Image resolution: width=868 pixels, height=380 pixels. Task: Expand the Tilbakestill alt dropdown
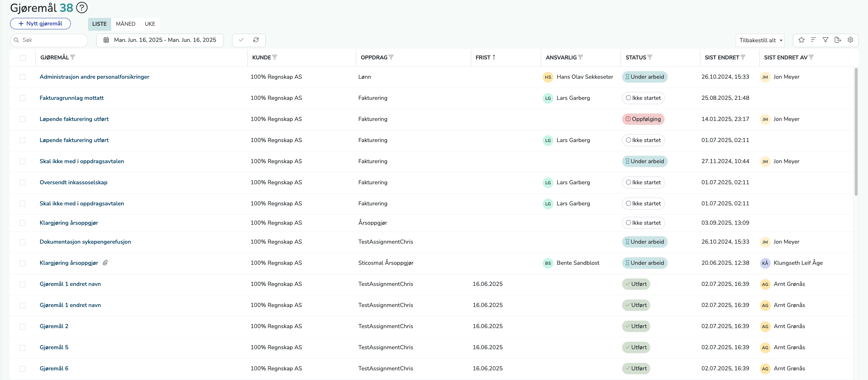pos(760,40)
